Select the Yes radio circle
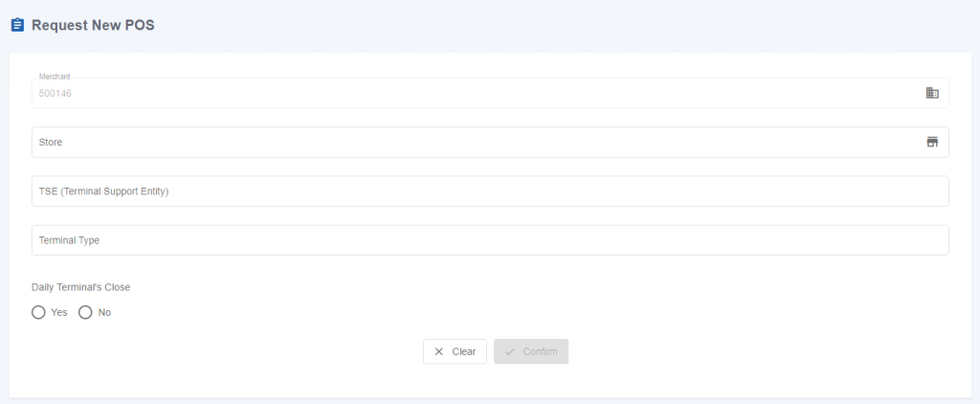980x404 pixels. pyautogui.click(x=38, y=312)
